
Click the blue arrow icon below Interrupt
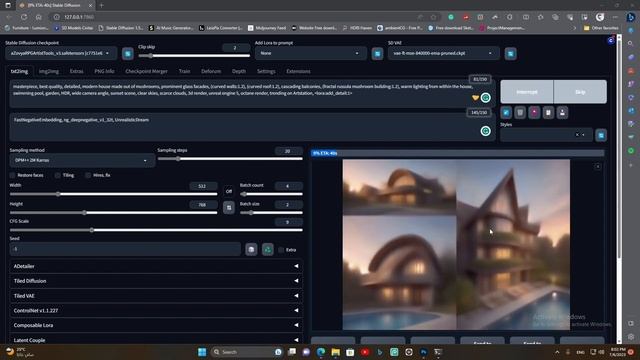506,113
